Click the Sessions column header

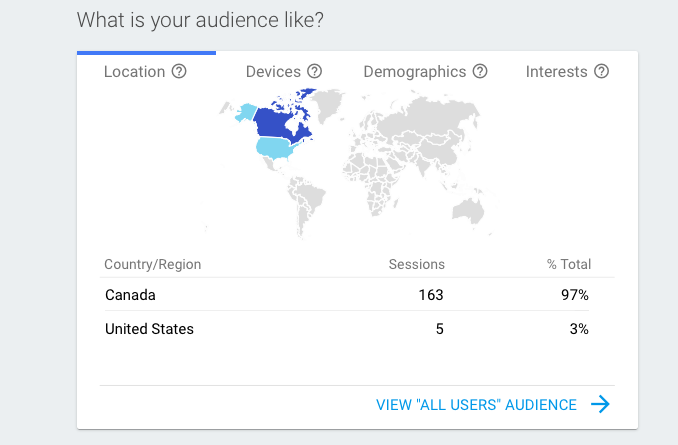pyautogui.click(x=416, y=264)
